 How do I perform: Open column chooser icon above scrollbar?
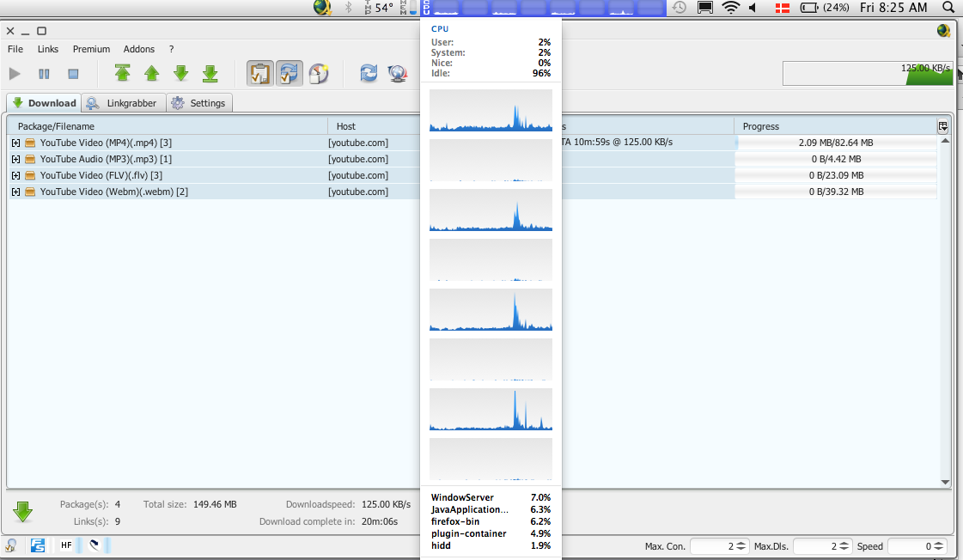pyautogui.click(x=942, y=126)
